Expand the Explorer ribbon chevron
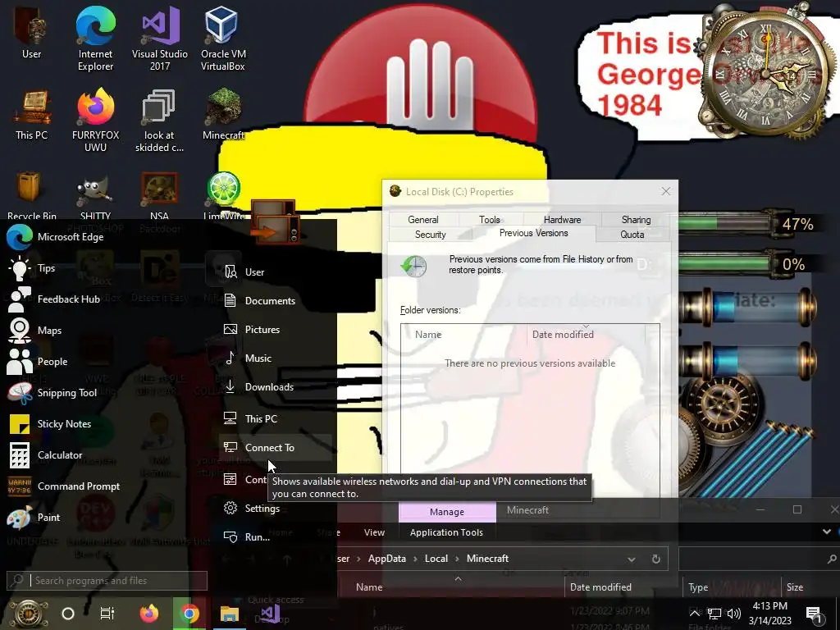 pos(827,532)
